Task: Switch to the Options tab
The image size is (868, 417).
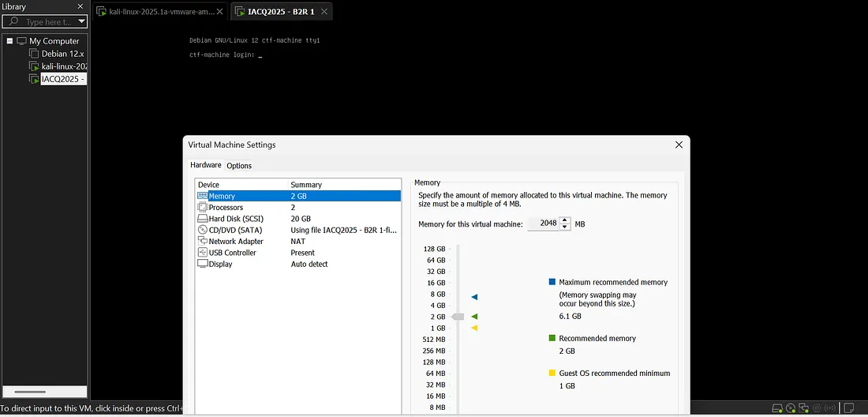Action: pos(239,166)
